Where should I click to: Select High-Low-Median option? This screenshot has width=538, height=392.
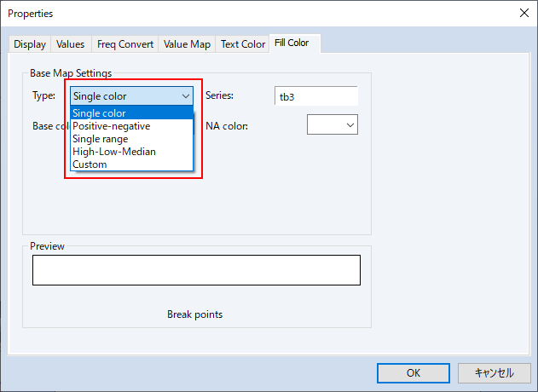pos(132,152)
